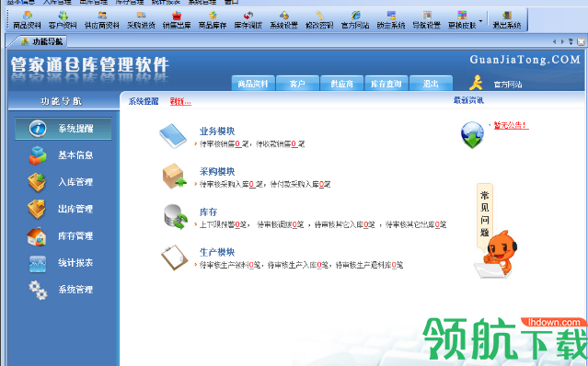Open 官方网站 IE icon in toolbar

[355, 20]
